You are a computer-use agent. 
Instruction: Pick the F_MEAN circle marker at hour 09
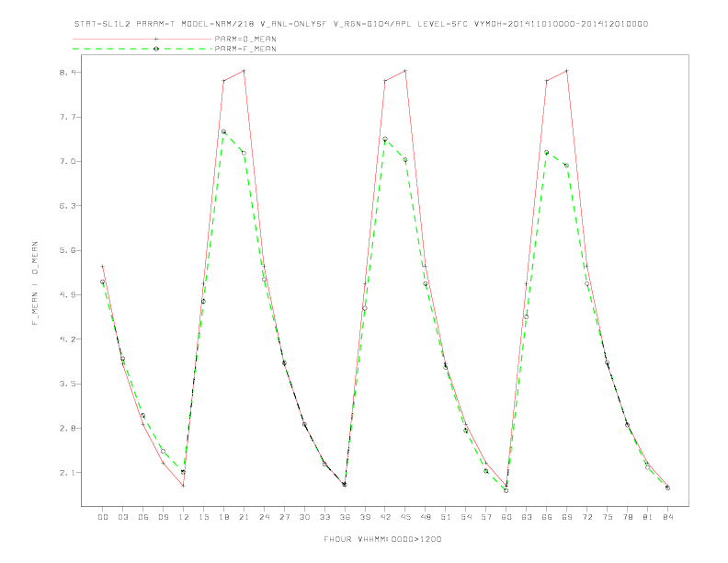163,451
